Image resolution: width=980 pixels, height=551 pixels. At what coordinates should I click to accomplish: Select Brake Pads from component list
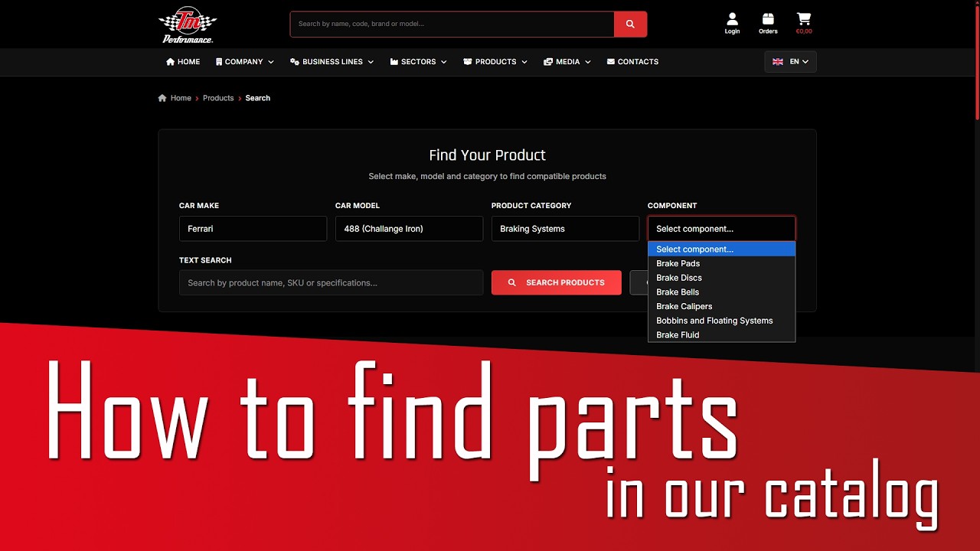click(721, 263)
